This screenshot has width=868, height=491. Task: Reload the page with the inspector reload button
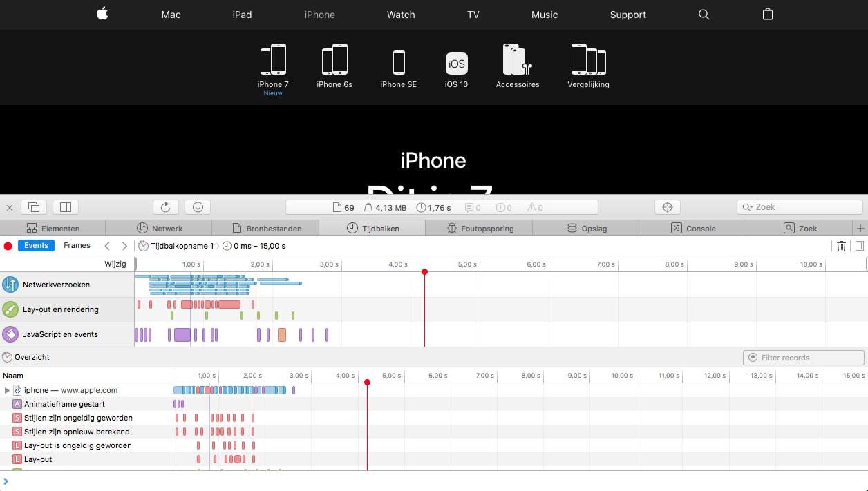click(166, 207)
